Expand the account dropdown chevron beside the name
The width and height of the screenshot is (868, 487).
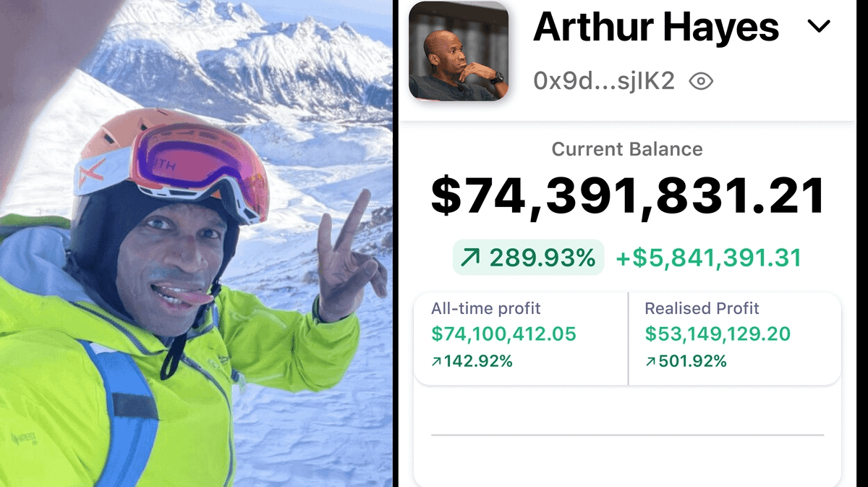click(818, 27)
